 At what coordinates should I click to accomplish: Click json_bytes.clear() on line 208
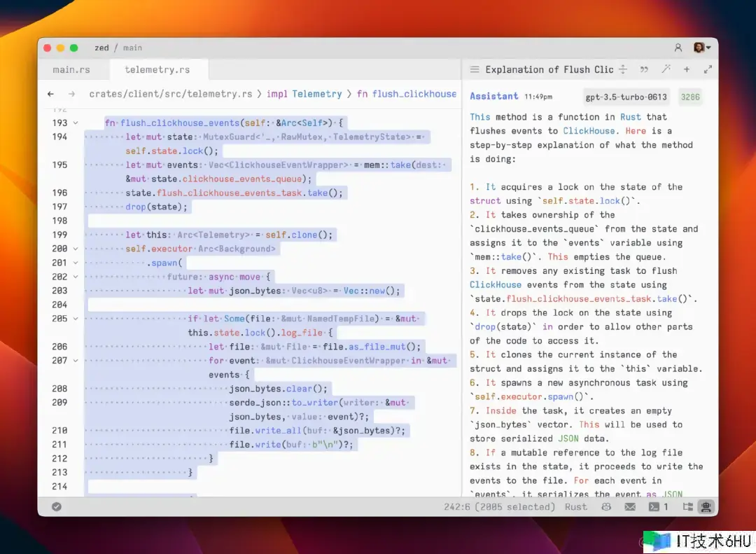pyautogui.click(x=278, y=389)
